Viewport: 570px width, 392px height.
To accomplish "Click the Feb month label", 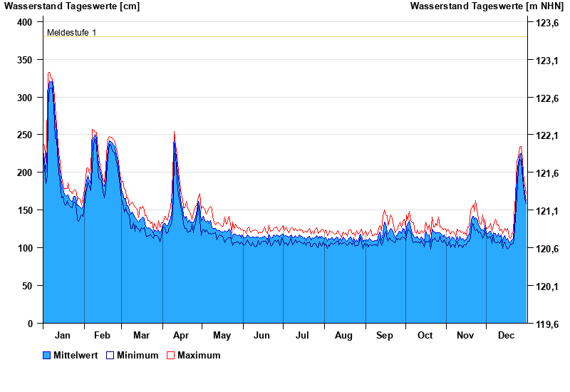I will pos(102,336).
